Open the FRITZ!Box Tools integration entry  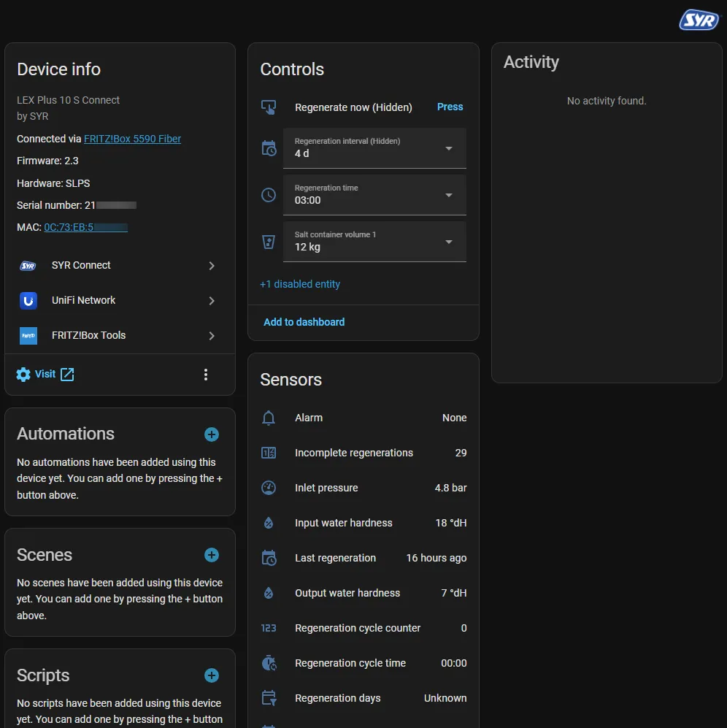coord(120,335)
